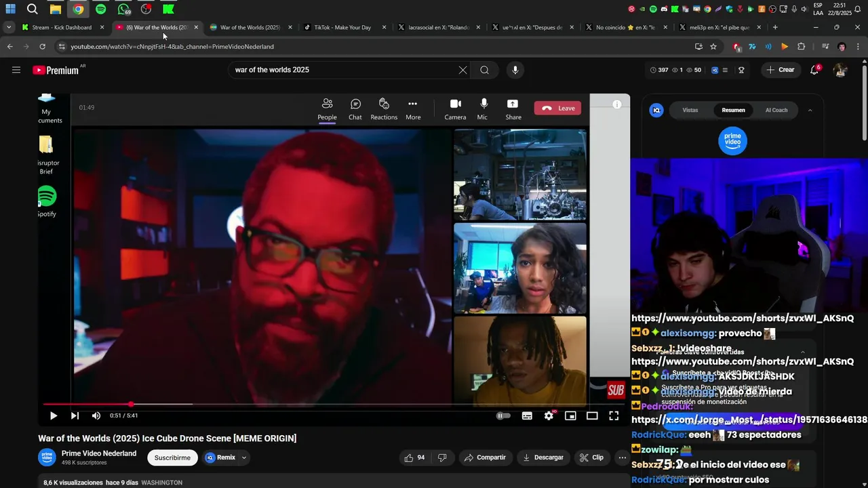868x488 pixels.
Task: Open the Chrome extensions puzzle menu
Action: point(802,46)
